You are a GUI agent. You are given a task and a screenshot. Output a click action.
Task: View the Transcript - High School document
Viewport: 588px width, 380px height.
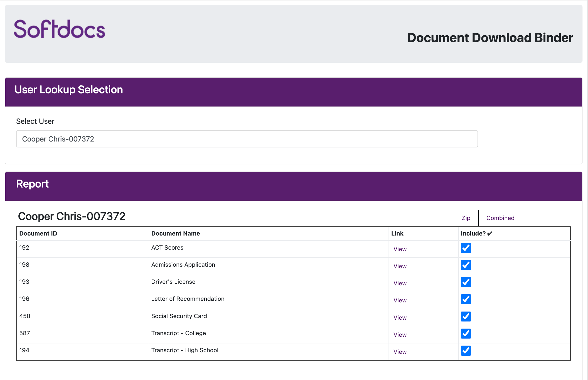400,352
